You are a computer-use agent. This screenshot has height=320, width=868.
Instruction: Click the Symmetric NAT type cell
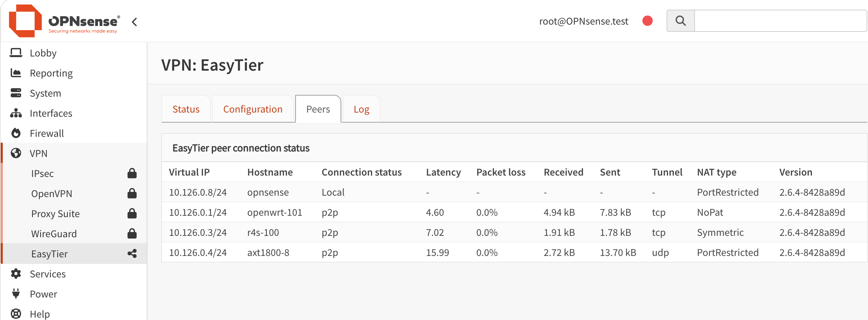[720, 232]
